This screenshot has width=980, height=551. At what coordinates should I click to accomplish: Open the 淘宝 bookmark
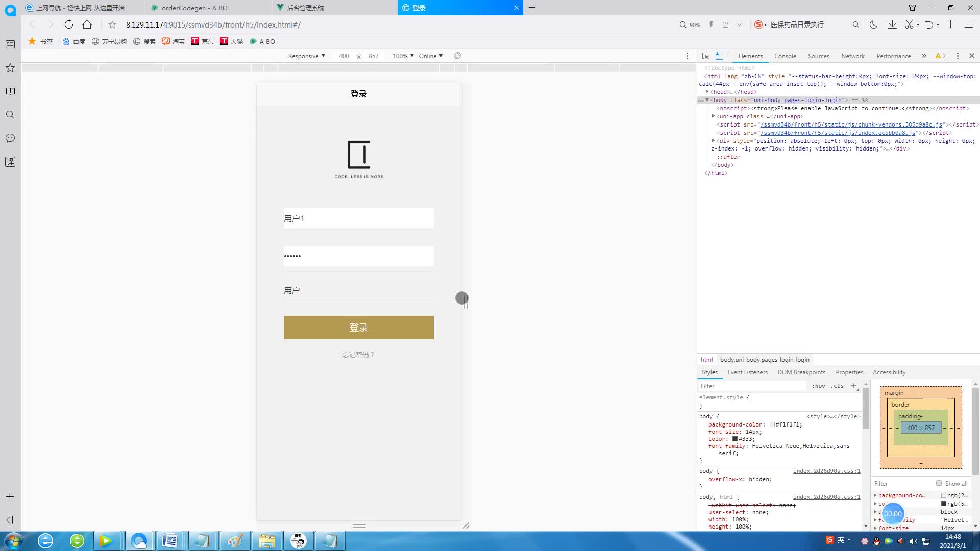coord(174,41)
